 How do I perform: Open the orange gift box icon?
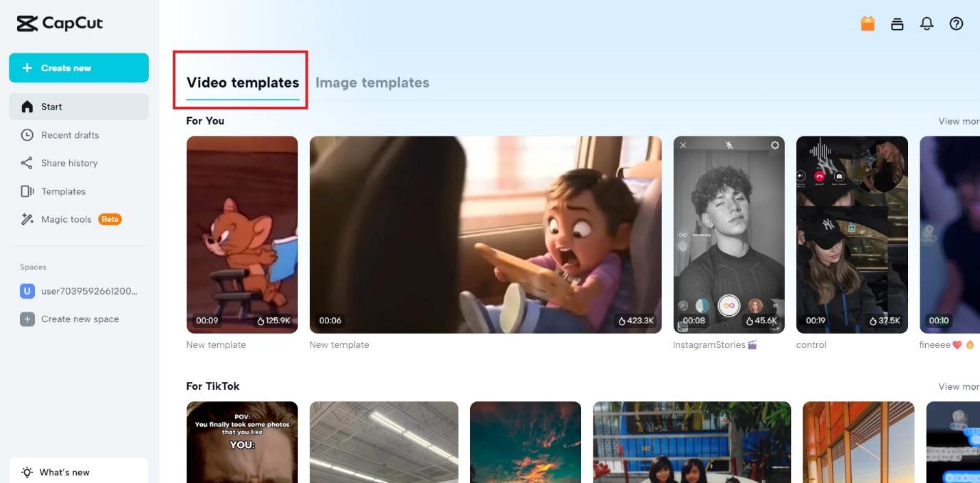[x=868, y=23]
